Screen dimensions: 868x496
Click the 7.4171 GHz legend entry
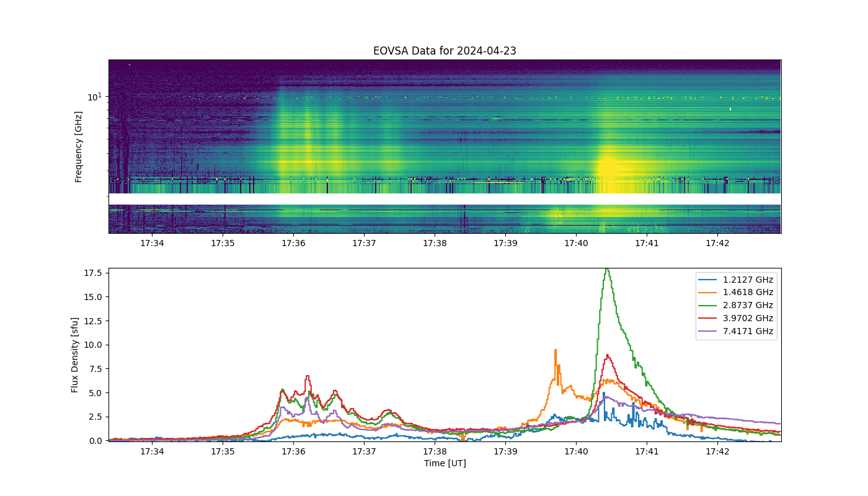coord(735,332)
